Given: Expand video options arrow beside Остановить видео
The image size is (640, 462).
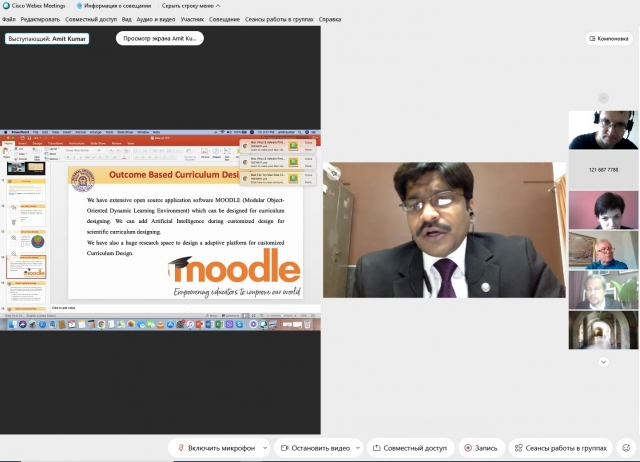Looking at the screenshot, I should tap(358, 448).
